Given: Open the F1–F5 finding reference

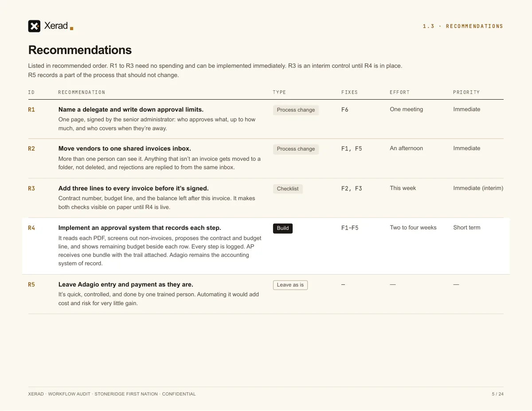Looking at the screenshot, I should 350,228.
